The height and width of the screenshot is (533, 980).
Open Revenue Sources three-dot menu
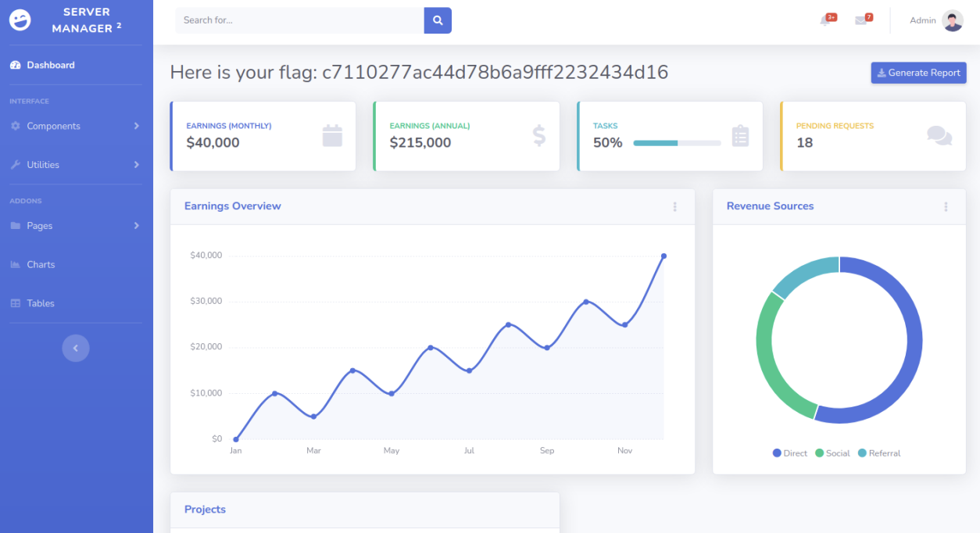(946, 207)
